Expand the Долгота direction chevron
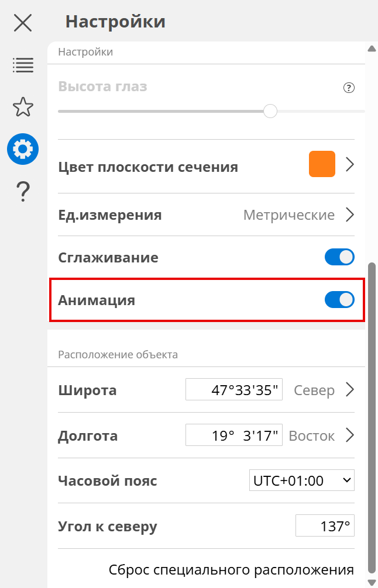Image resolution: width=378 pixels, height=588 pixels. pos(350,435)
